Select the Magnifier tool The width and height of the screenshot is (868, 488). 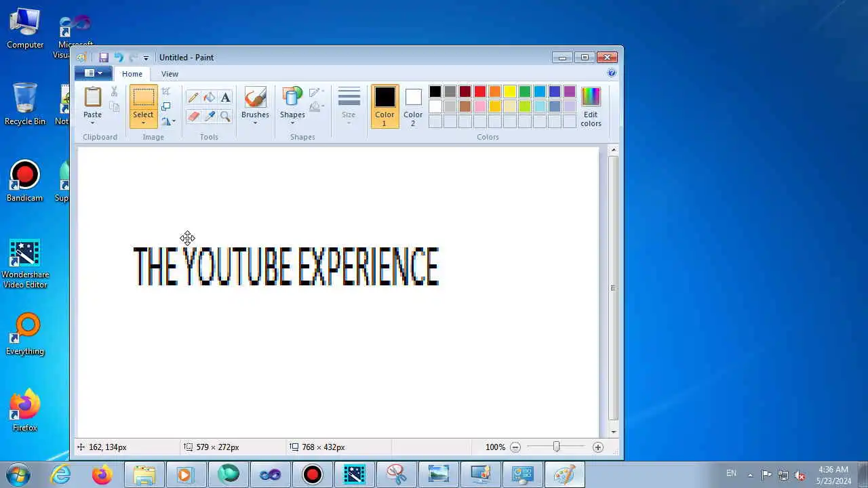click(x=225, y=117)
